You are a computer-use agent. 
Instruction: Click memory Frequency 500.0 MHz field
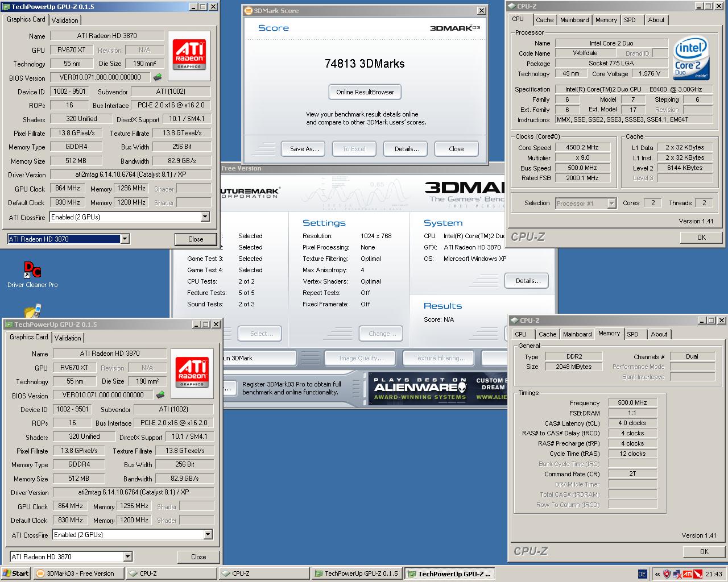pyautogui.click(x=632, y=402)
